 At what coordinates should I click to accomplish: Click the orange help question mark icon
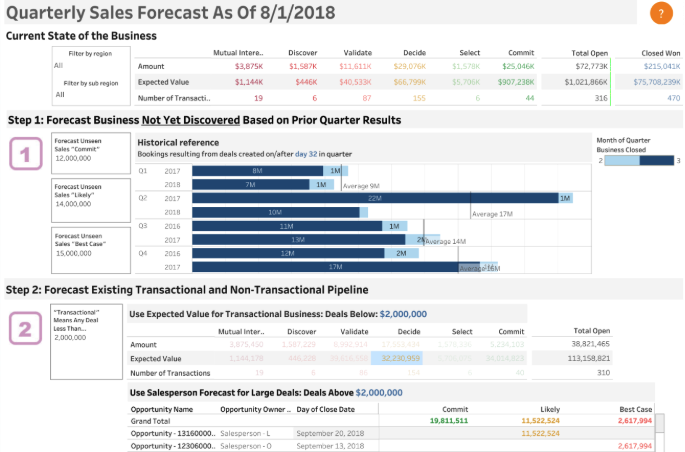click(661, 13)
